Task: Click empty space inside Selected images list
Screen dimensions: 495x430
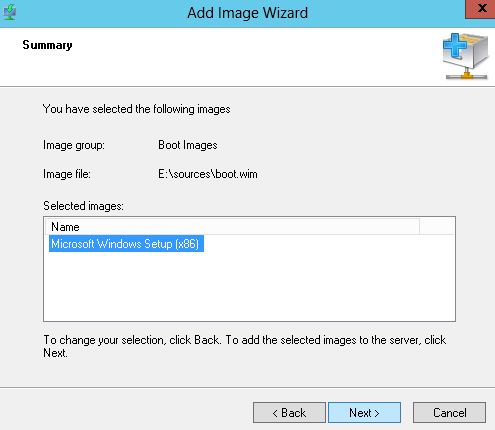Action: (x=249, y=287)
